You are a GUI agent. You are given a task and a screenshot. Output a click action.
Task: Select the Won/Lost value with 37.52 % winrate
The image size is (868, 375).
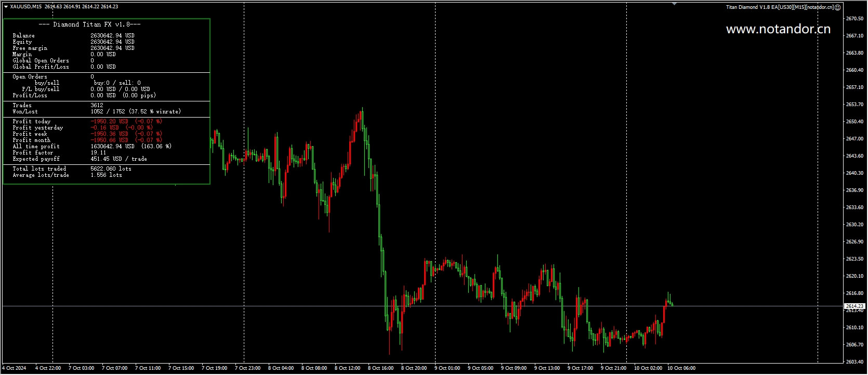pos(136,112)
